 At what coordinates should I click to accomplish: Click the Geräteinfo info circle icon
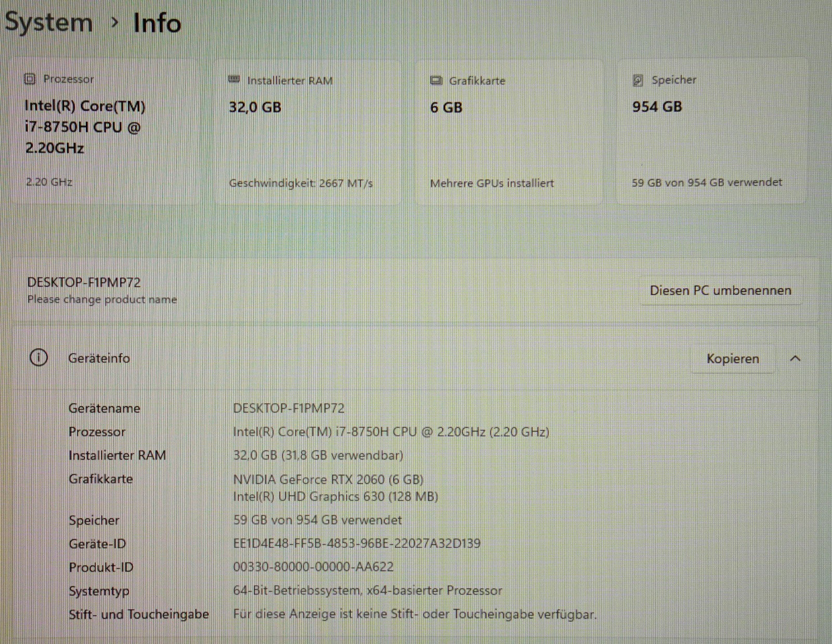point(38,358)
